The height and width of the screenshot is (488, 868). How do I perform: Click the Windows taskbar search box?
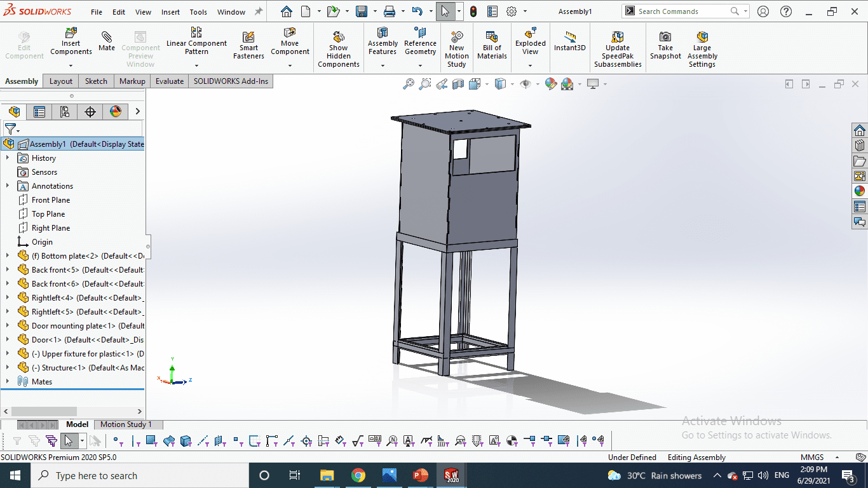pos(140,475)
